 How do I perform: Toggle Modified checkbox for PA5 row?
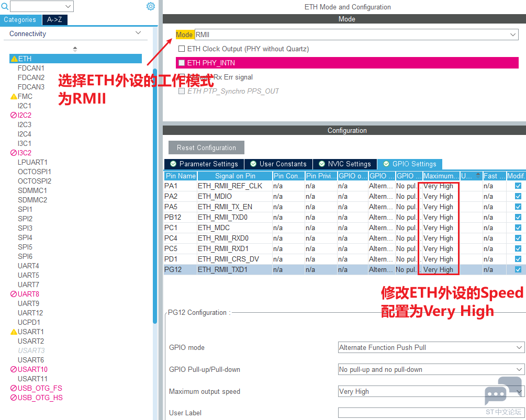(x=518, y=207)
